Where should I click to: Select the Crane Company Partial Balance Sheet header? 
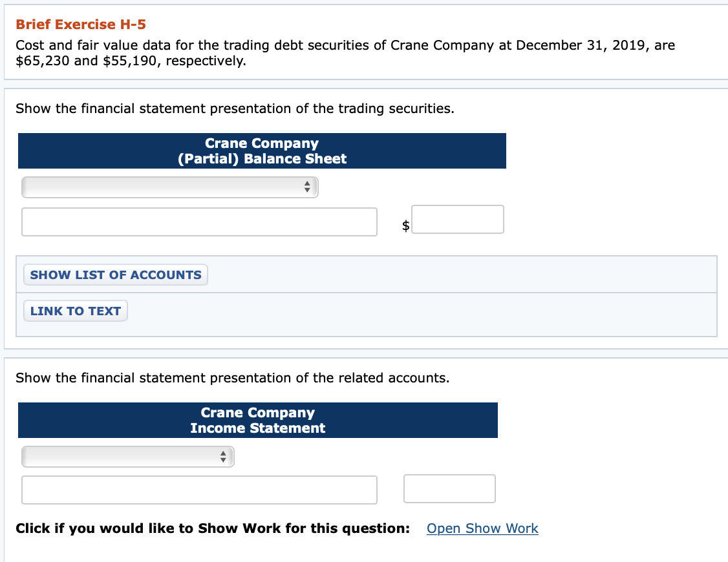[x=262, y=151]
